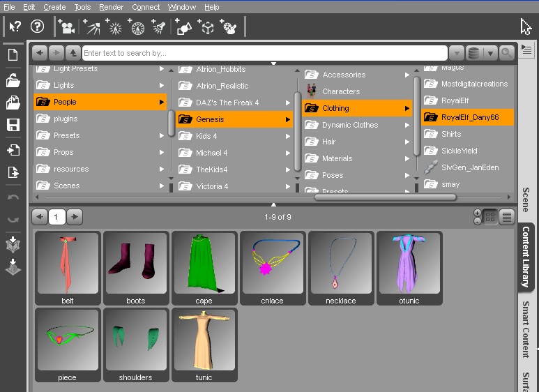The width and height of the screenshot is (539, 392).
Task: Switch to the Scene tab
Action: pyautogui.click(x=526, y=199)
